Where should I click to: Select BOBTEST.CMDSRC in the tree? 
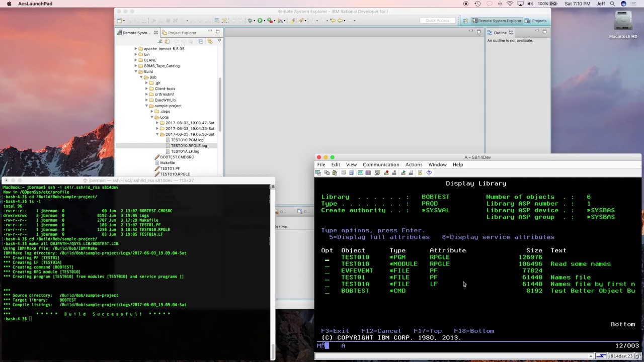pyautogui.click(x=177, y=157)
